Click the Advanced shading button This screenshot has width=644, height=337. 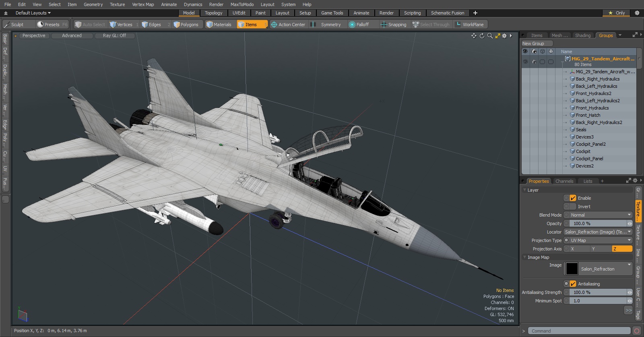(72, 36)
